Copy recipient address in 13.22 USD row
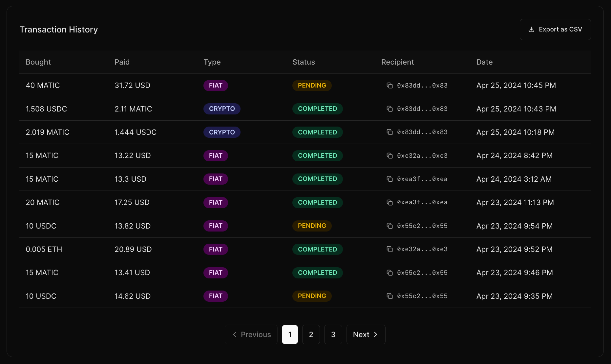This screenshot has height=364, width=611. click(390, 156)
